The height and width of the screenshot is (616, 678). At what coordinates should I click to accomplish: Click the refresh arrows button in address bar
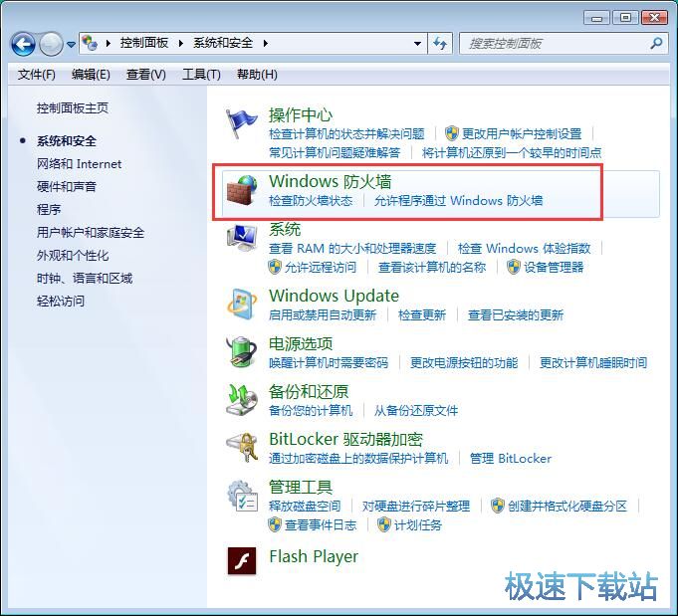440,43
